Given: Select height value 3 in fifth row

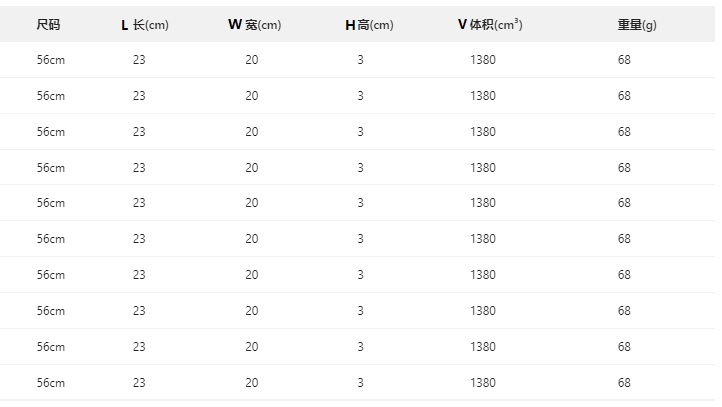Looking at the screenshot, I should [x=360, y=203].
